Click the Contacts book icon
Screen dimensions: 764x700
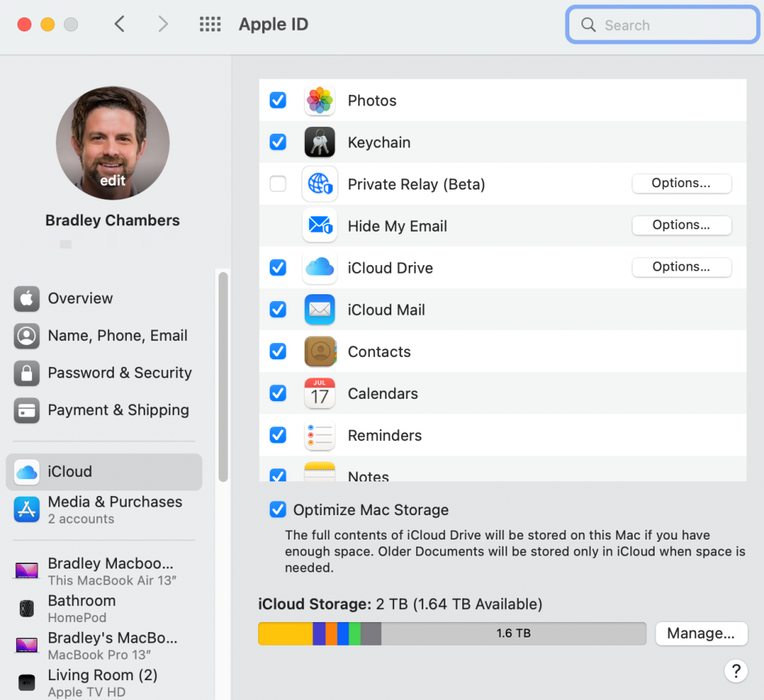point(319,352)
